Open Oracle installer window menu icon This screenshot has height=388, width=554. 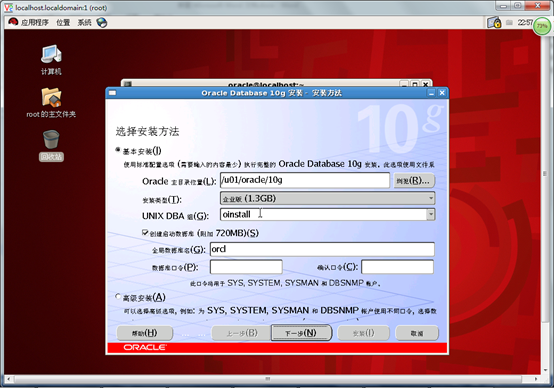tap(112, 93)
